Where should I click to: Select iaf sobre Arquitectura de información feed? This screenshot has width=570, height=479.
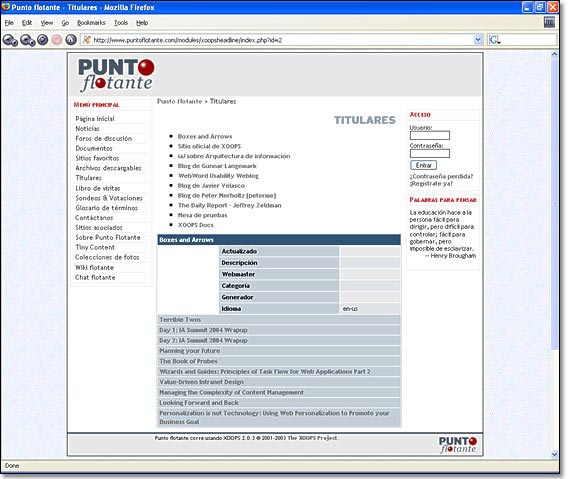coord(234,156)
